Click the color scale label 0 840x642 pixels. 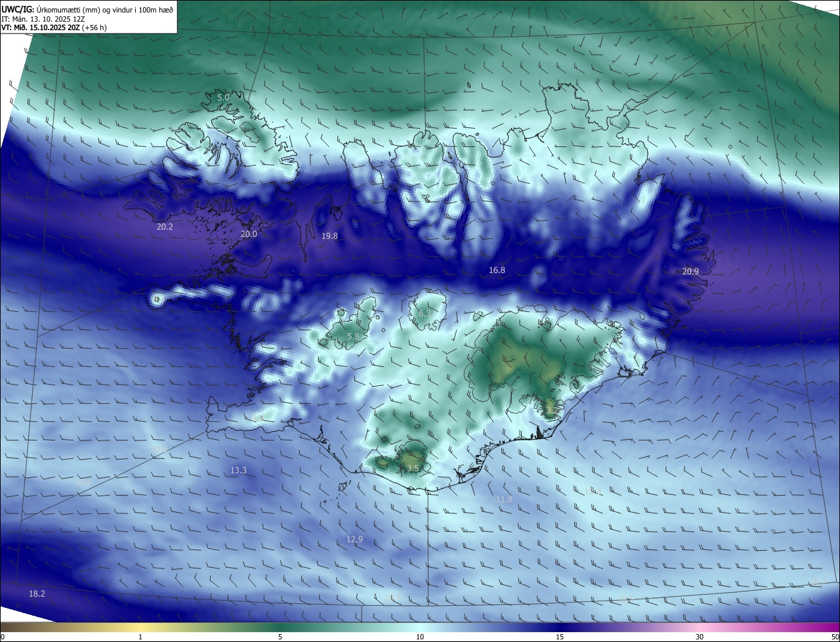pyautogui.click(x=3, y=637)
